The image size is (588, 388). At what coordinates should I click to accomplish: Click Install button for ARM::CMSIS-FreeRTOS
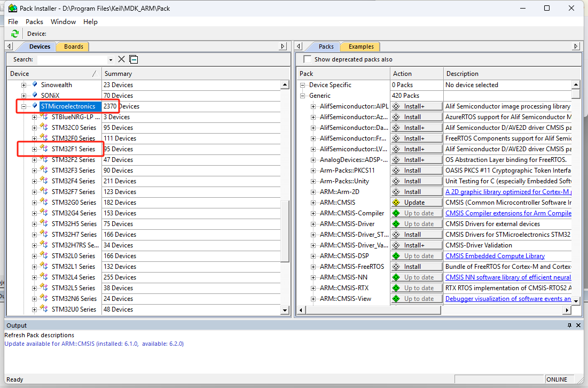pos(417,267)
